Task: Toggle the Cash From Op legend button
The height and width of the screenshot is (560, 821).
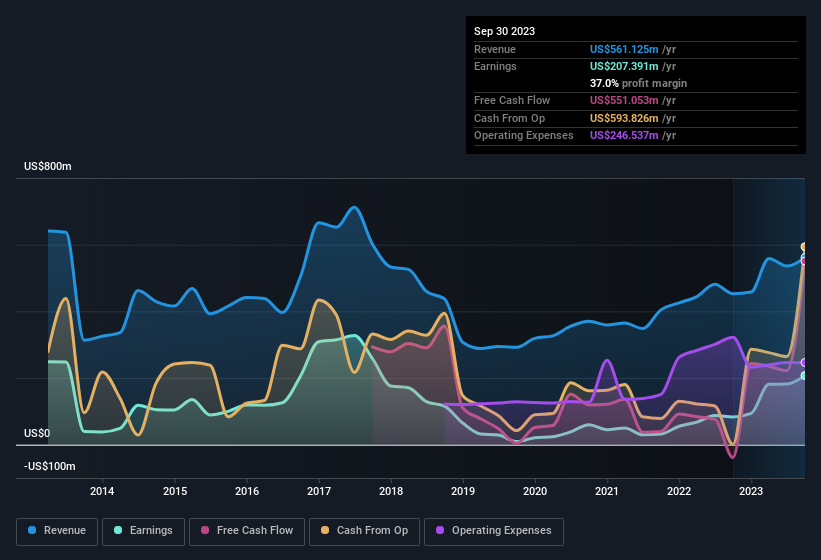Action: pos(364,531)
